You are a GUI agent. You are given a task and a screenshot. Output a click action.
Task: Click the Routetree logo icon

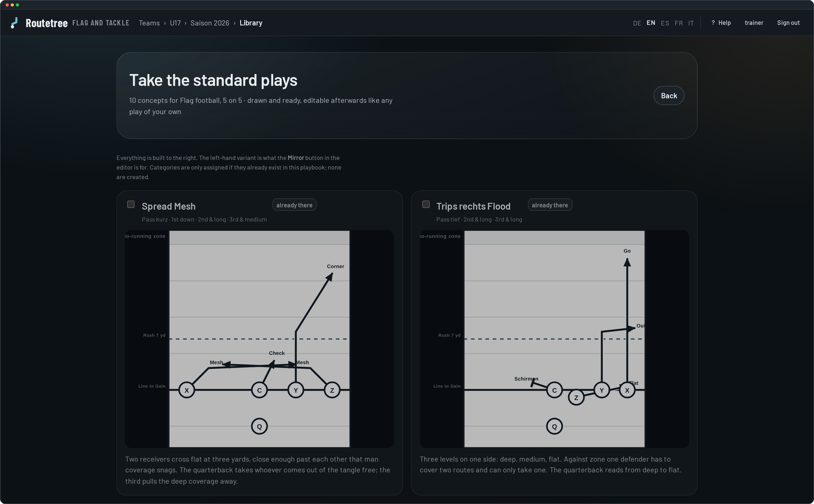point(14,23)
